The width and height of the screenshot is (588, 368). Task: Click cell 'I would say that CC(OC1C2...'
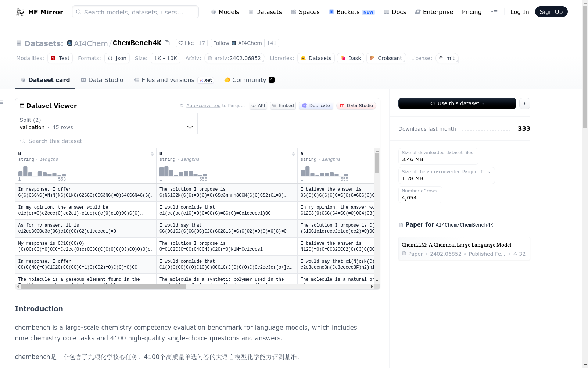tap(227, 228)
